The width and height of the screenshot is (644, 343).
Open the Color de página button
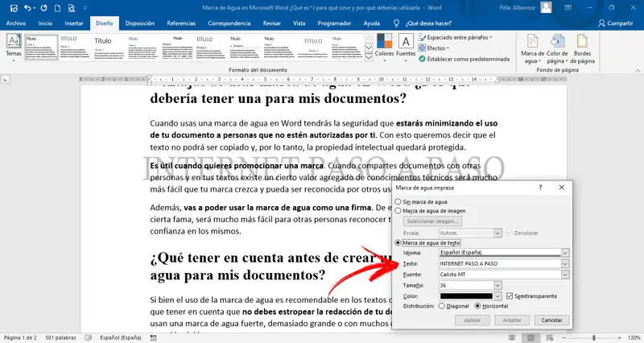(557, 49)
